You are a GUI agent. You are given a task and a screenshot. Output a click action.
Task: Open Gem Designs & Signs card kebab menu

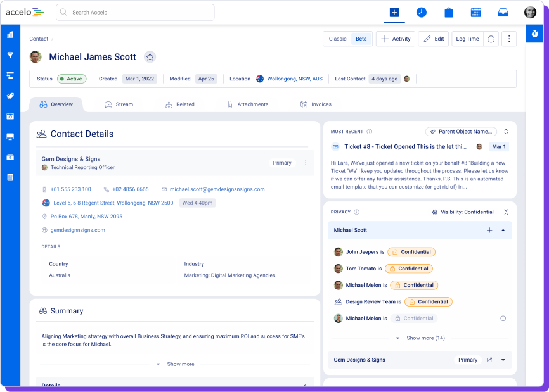(x=306, y=163)
